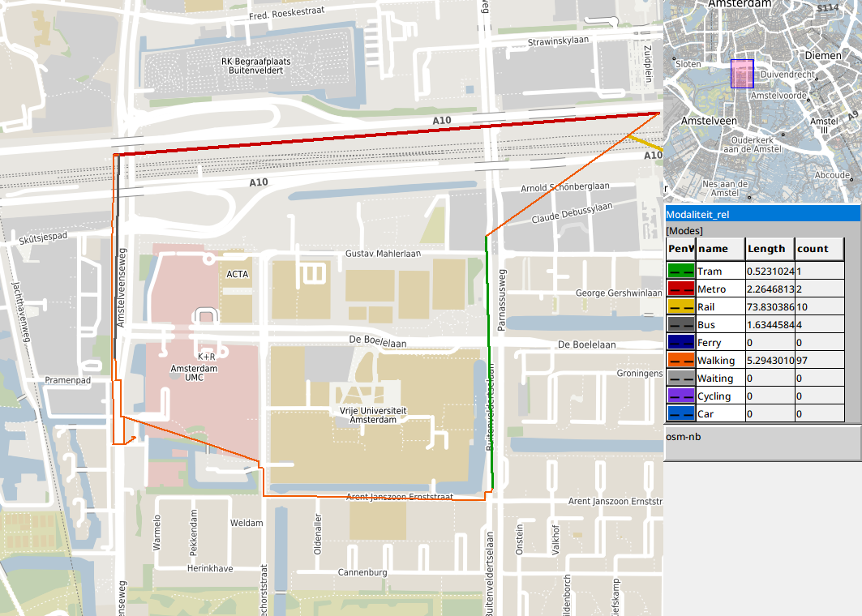Select the osm-nb layer label
The height and width of the screenshot is (616, 862).
[684, 437]
